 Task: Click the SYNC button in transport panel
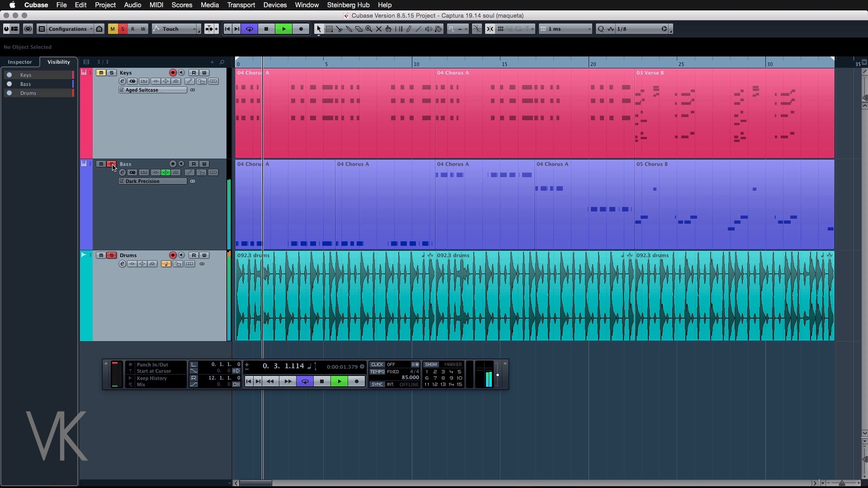[377, 385]
